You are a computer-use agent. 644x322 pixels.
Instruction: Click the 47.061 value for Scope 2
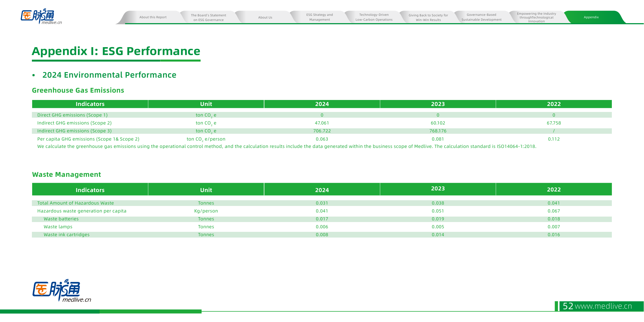pos(322,123)
